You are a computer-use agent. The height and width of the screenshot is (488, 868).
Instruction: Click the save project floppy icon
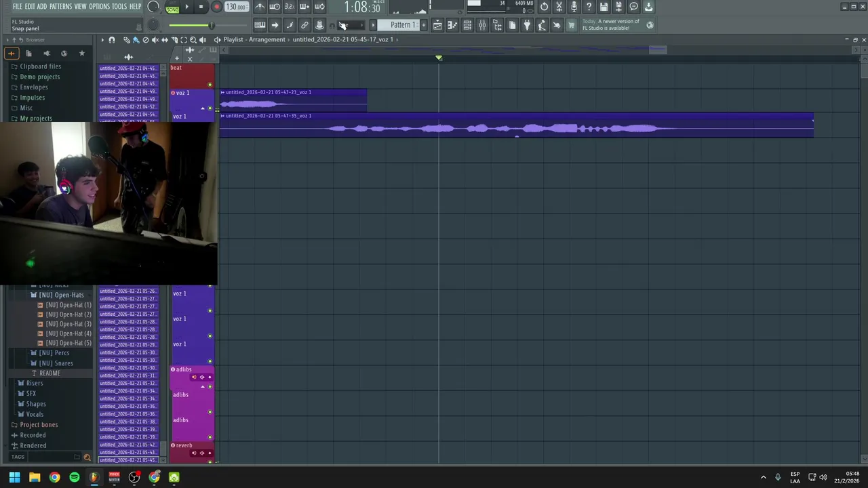[x=604, y=7]
